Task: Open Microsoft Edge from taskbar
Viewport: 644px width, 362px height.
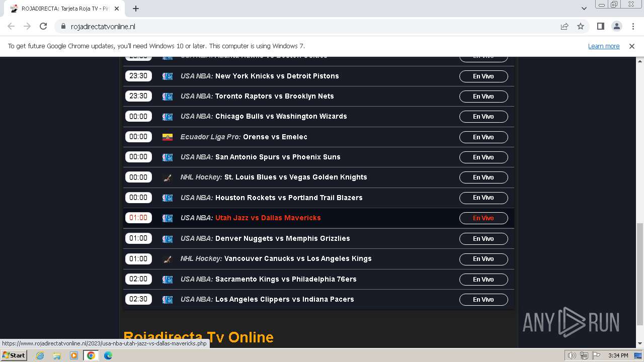Action: 108,355
